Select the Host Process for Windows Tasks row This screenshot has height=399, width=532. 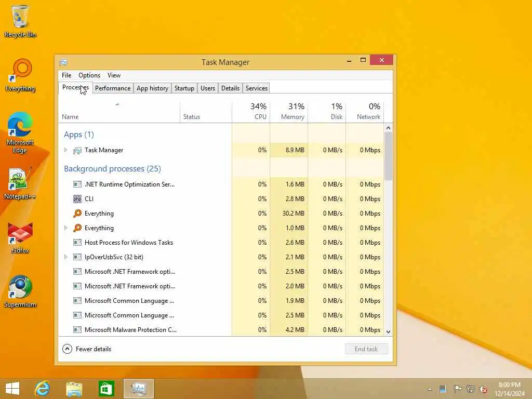click(221, 243)
